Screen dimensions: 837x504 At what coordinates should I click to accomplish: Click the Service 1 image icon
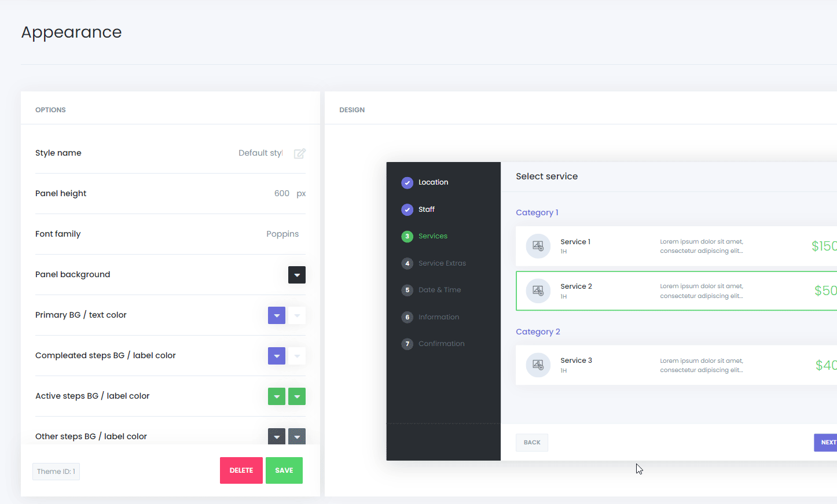click(538, 247)
